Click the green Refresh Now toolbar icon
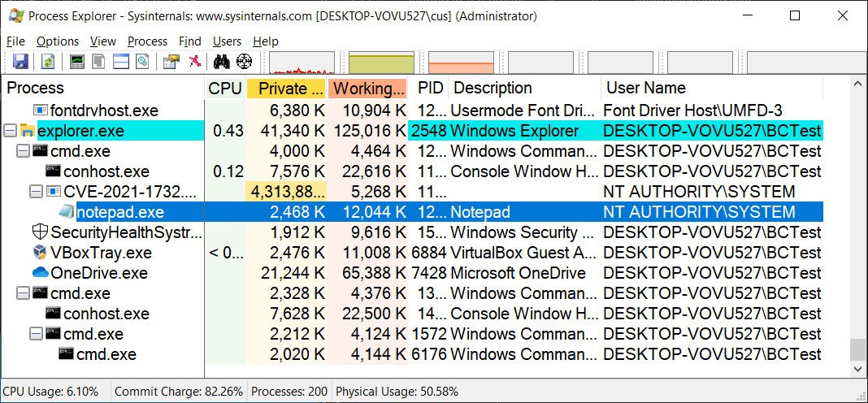 click(48, 62)
